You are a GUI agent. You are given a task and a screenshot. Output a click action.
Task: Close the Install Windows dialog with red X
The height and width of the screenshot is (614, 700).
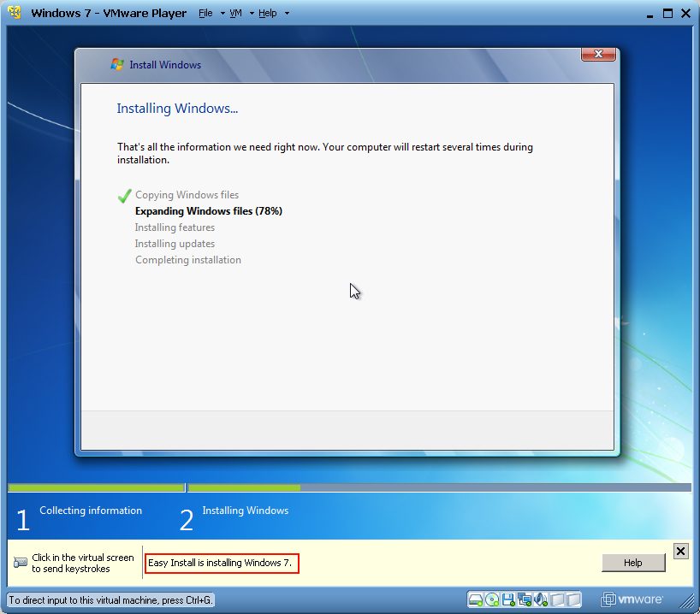click(598, 54)
